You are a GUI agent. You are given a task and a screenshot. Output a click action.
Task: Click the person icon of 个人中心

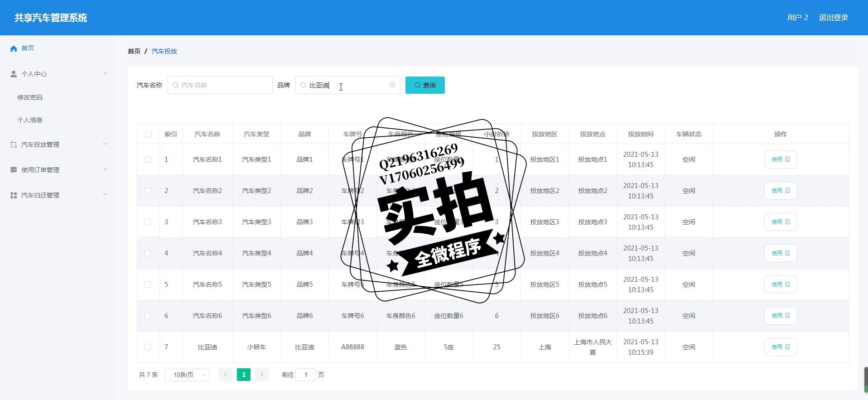coord(14,74)
